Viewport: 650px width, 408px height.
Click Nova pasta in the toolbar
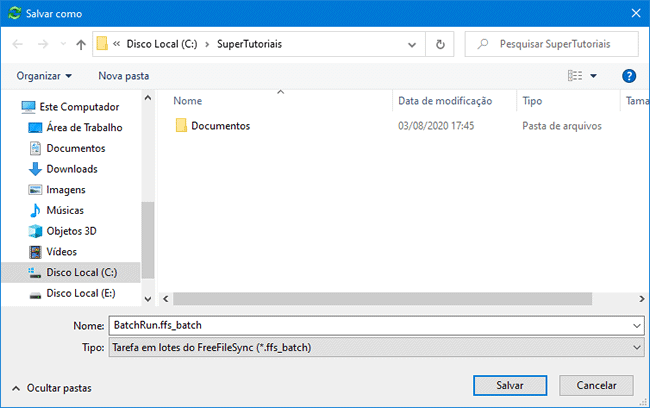click(x=123, y=76)
